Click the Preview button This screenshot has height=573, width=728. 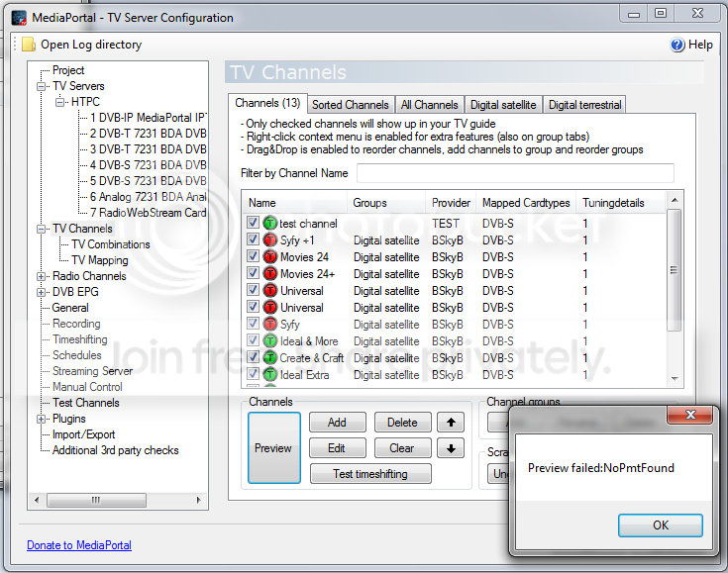coord(274,448)
